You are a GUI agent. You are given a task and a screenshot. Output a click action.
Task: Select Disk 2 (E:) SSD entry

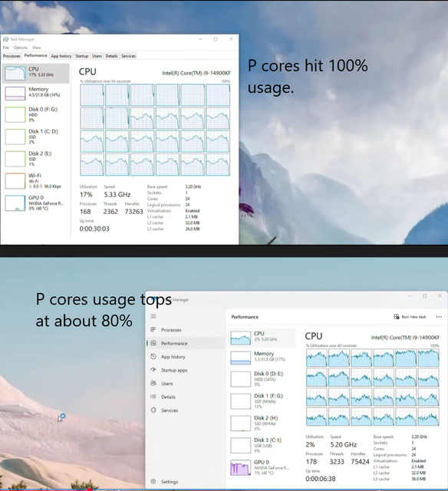(36, 159)
